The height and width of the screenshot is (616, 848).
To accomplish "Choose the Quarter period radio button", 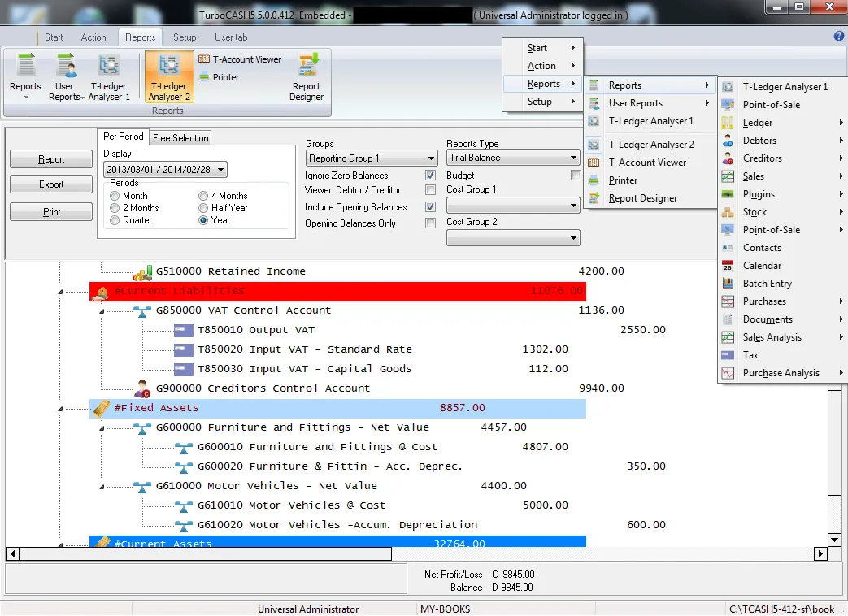I will 114,220.
